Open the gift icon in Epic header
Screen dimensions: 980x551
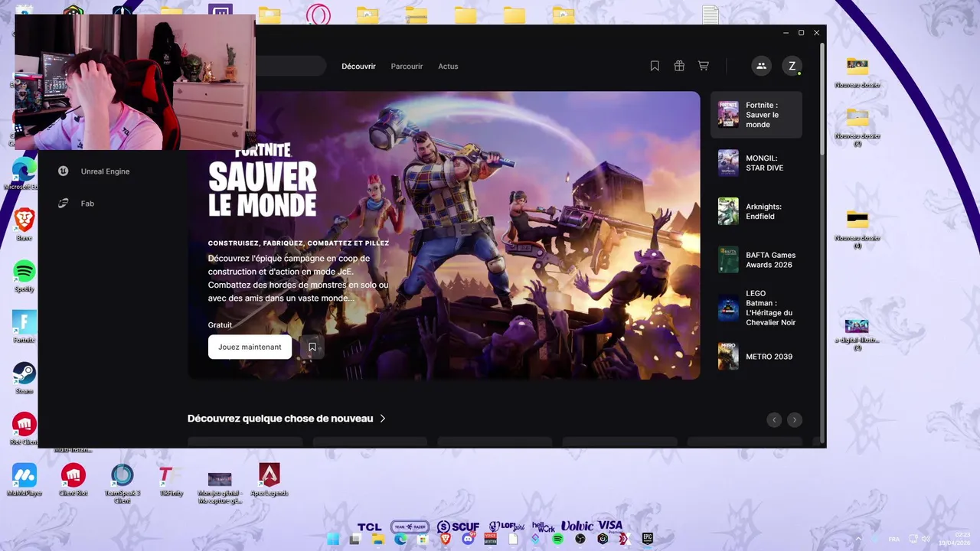pyautogui.click(x=679, y=66)
